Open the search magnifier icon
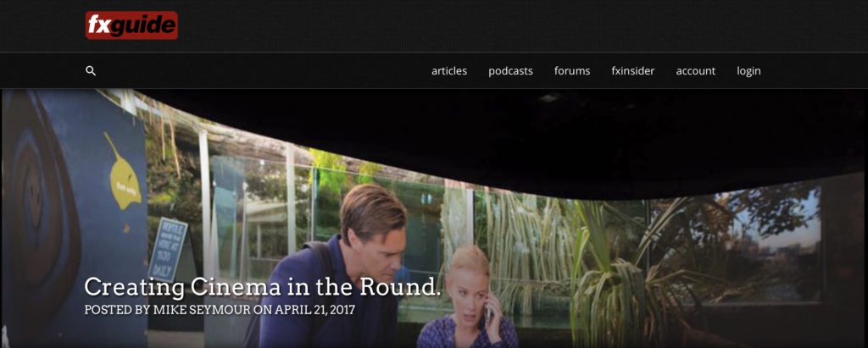The image size is (868, 348). pos(91,71)
